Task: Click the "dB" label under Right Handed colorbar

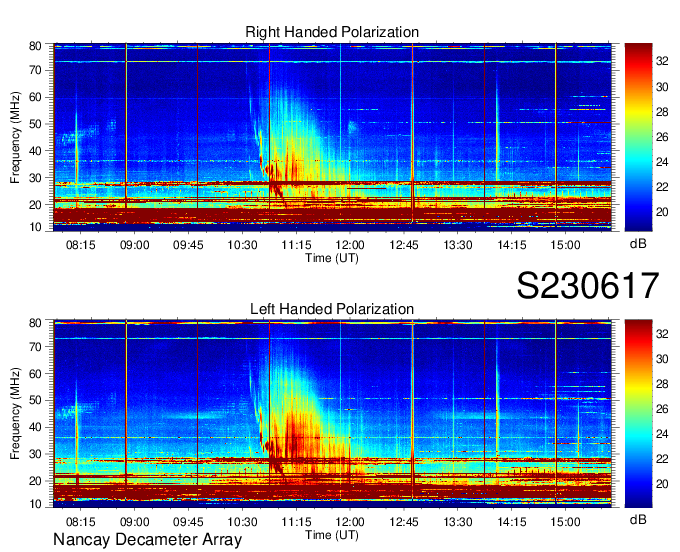Action: tap(638, 244)
